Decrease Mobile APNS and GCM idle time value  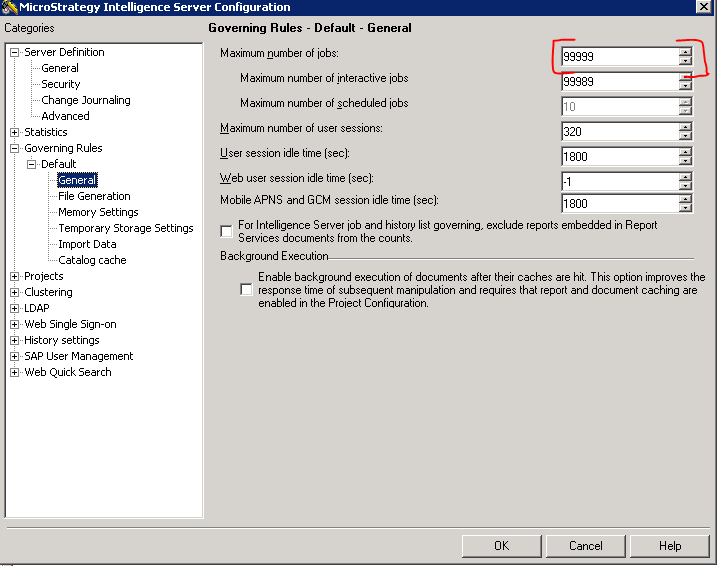pos(685,208)
